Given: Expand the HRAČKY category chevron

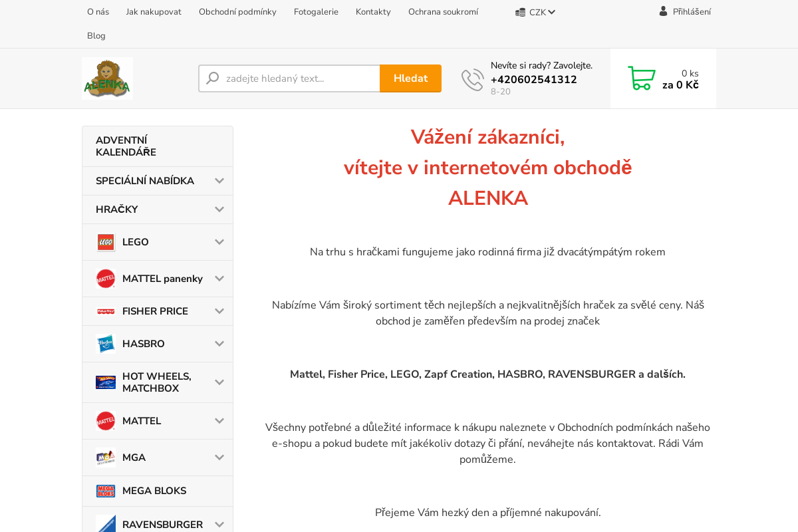Looking at the screenshot, I should point(219,209).
